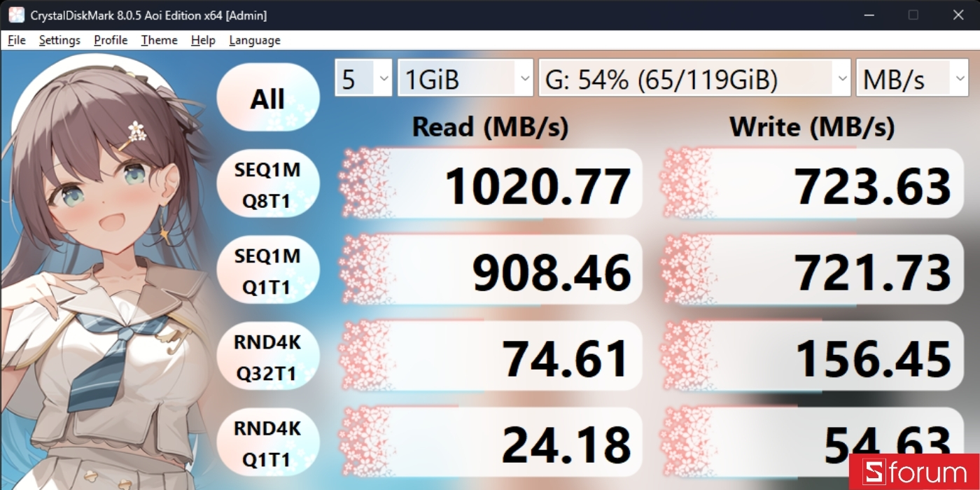Close the CrystalDiskMark window
980x490 pixels.
(957, 15)
